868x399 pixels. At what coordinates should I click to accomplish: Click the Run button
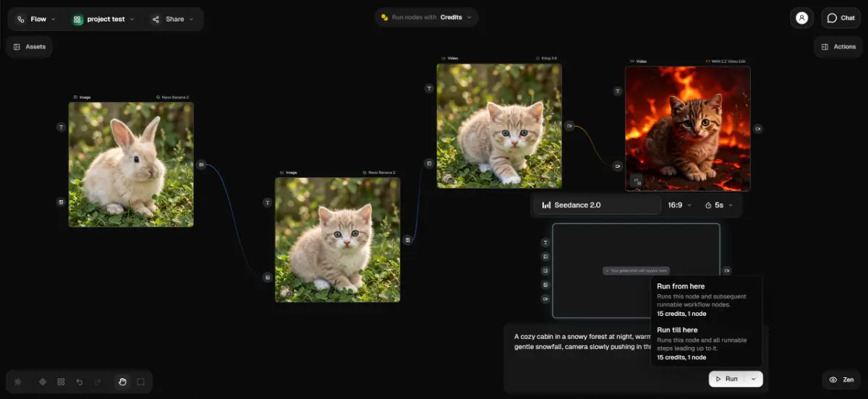coord(726,379)
